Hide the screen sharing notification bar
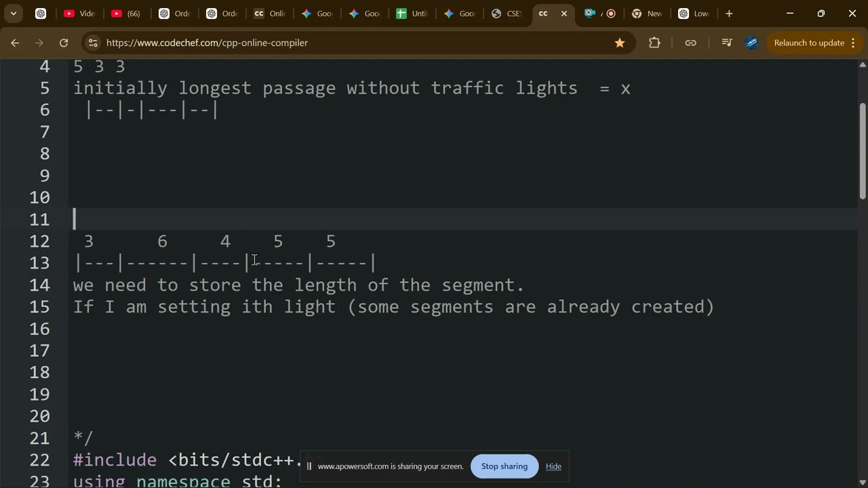The height and width of the screenshot is (488, 868). (x=553, y=466)
